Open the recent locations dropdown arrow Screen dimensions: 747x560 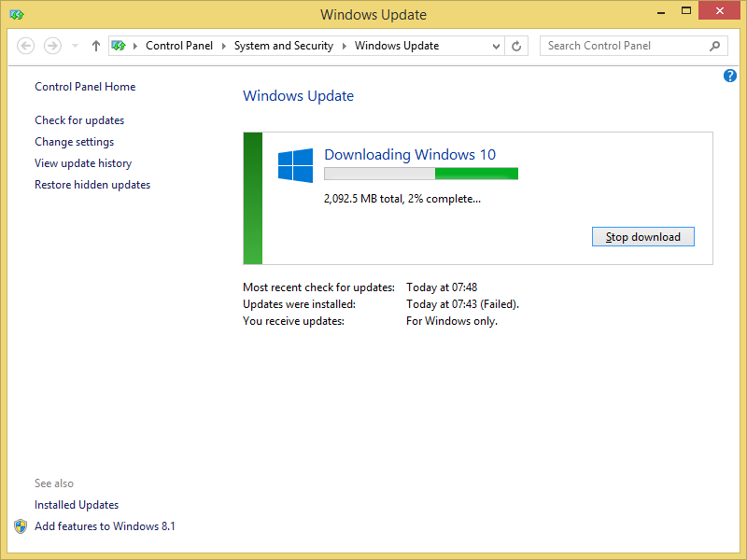75,46
